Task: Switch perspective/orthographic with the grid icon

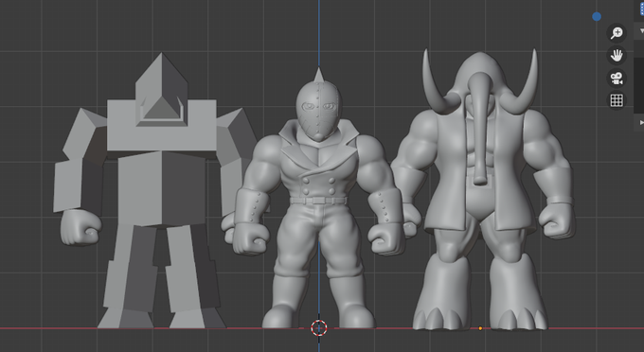Action: tap(617, 100)
